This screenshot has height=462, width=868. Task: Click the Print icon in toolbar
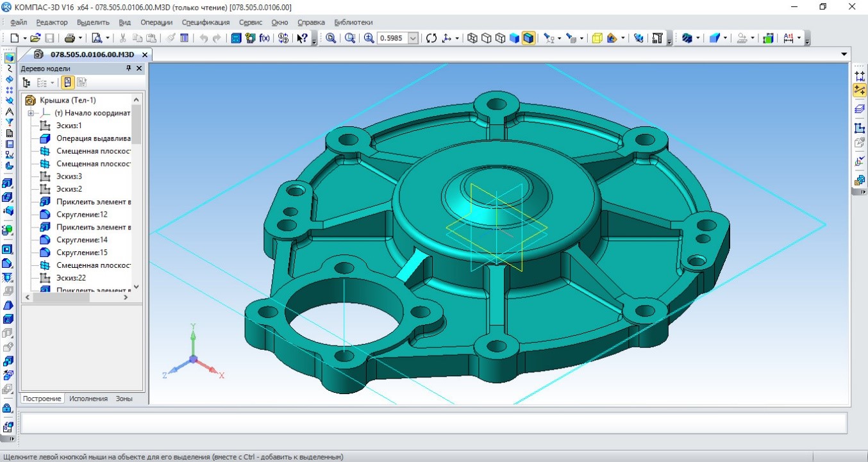coord(69,38)
